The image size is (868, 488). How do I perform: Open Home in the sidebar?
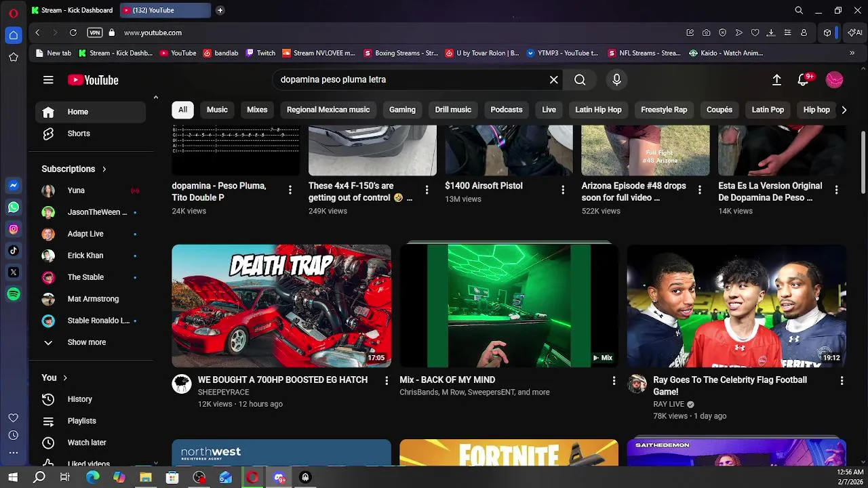tap(91, 112)
